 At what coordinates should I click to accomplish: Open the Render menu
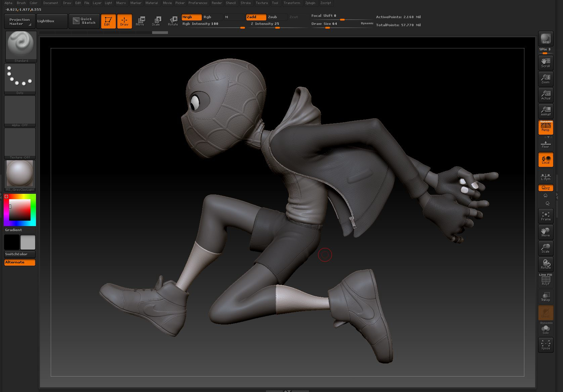coord(217,3)
